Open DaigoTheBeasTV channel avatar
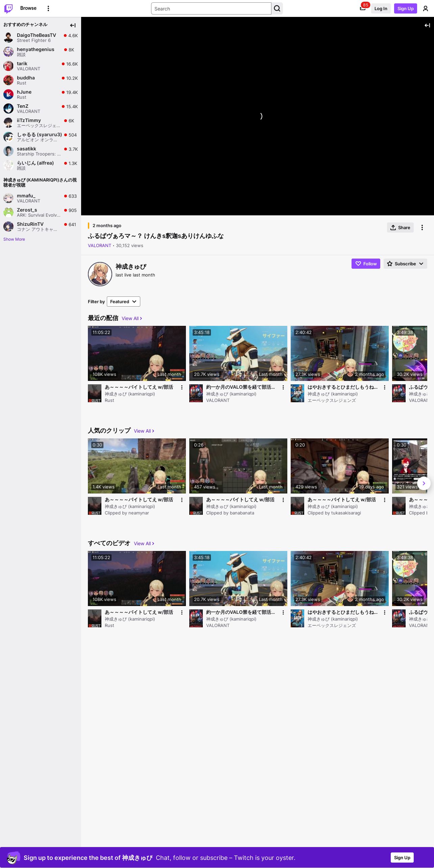 [x=8, y=38]
